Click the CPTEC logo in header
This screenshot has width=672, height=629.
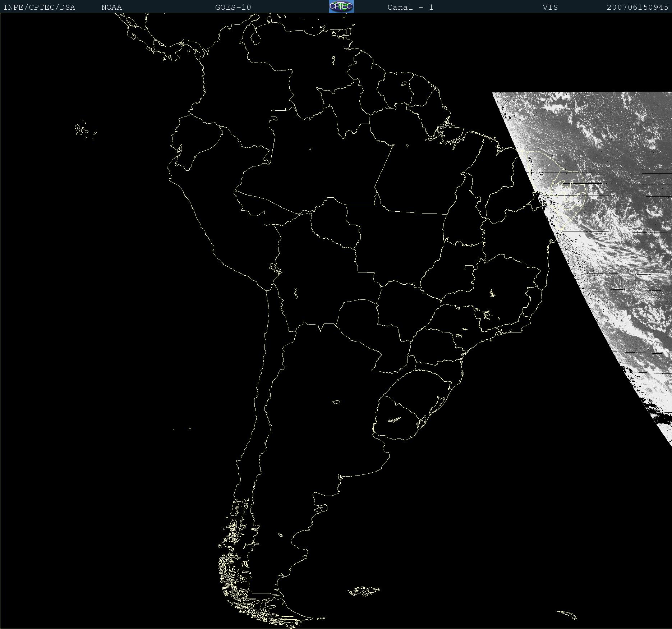click(x=341, y=6)
